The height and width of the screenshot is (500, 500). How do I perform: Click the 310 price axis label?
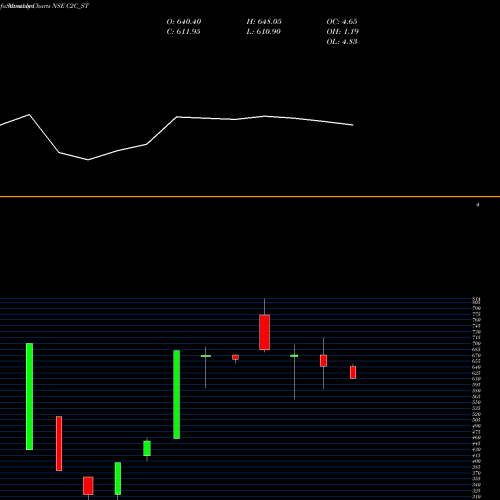click(x=476, y=497)
